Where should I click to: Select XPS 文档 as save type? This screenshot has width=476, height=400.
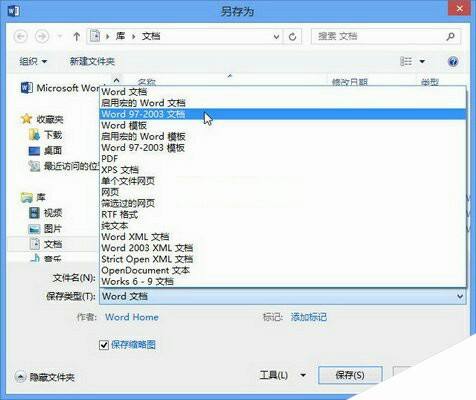283,170
